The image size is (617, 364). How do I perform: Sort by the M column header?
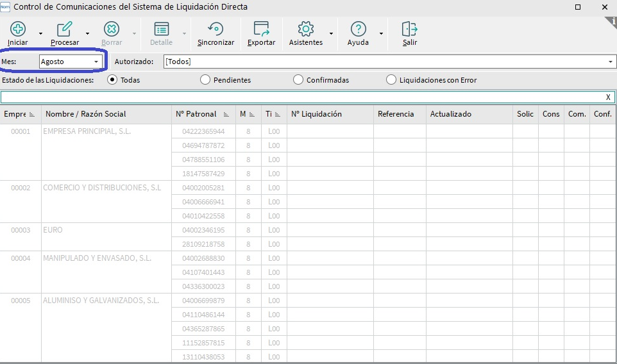(248, 114)
